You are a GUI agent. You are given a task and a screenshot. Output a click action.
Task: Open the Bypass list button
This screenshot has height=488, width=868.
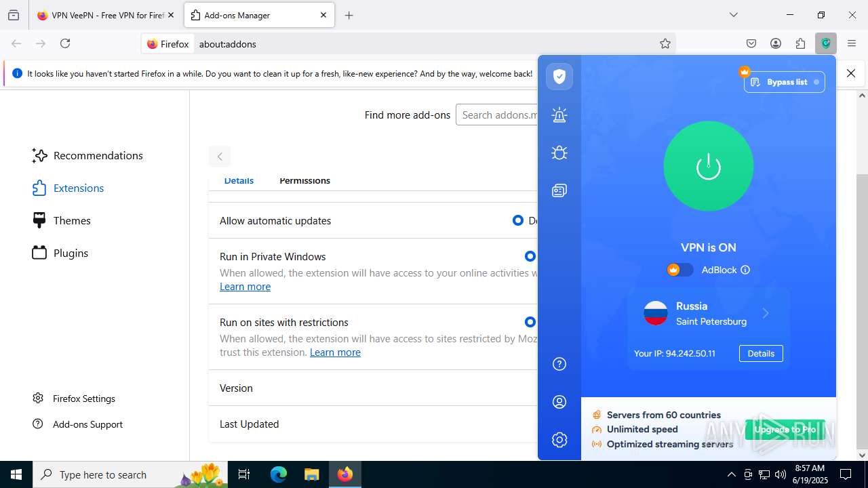click(785, 82)
